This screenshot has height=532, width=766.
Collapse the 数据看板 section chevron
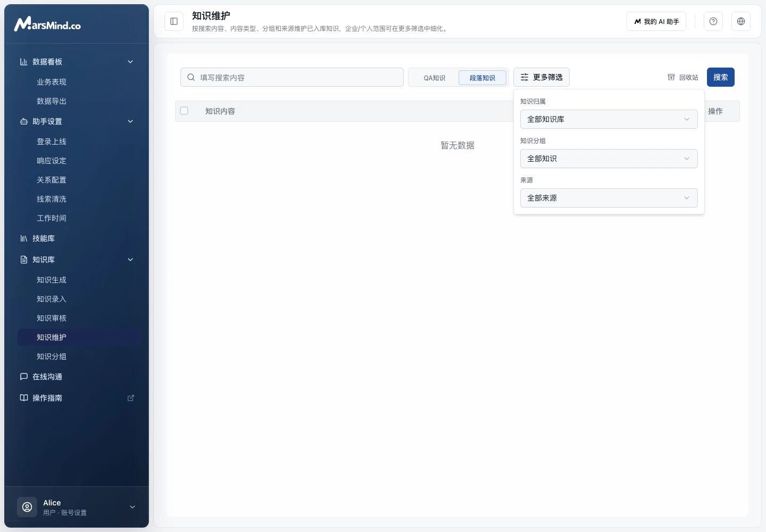click(x=130, y=62)
